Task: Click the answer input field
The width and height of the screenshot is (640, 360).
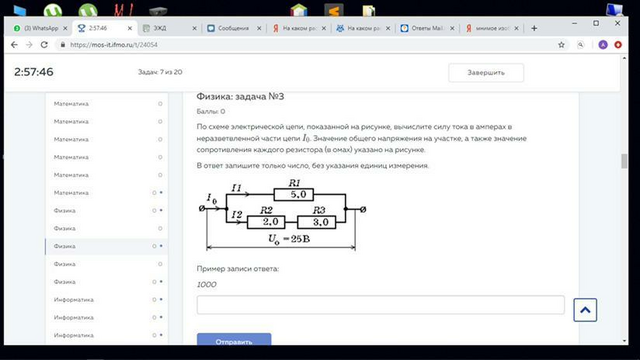Action: coord(380,305)
